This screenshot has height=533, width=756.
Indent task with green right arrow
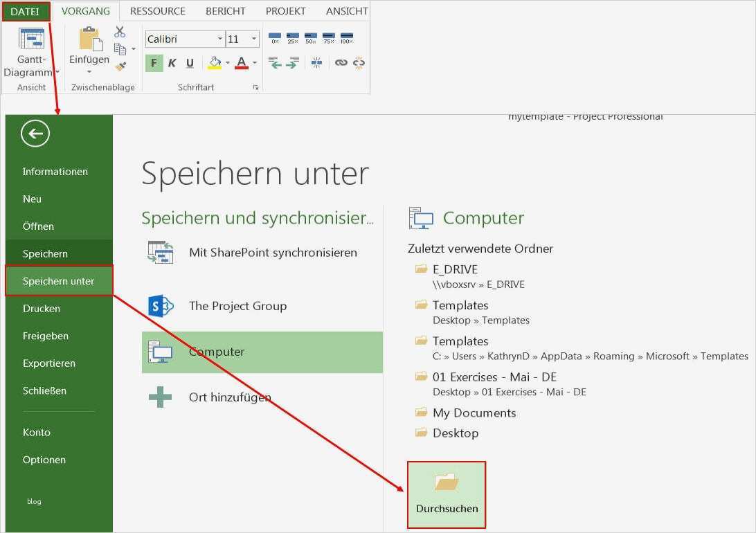tap(291, 63)
